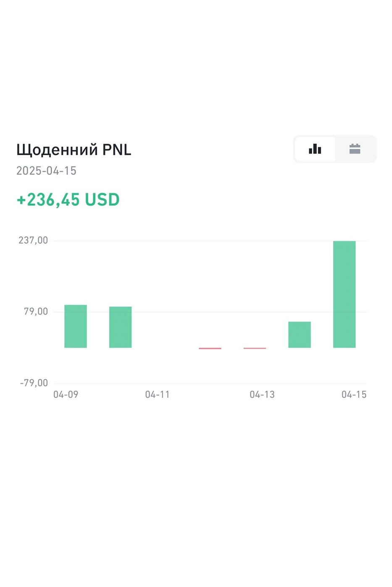The image size is (392, 587).
Task: Switch to bar chart view
Action: [315, 149]
